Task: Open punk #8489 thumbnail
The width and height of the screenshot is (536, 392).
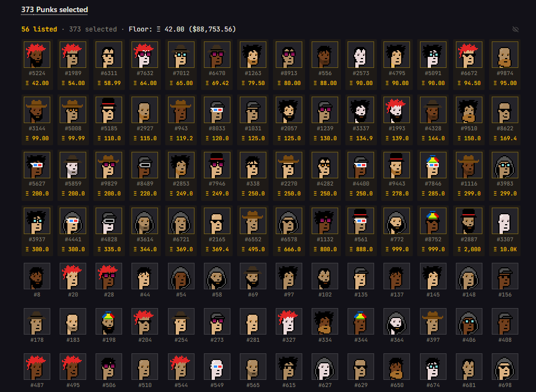Action: [145, 165]
